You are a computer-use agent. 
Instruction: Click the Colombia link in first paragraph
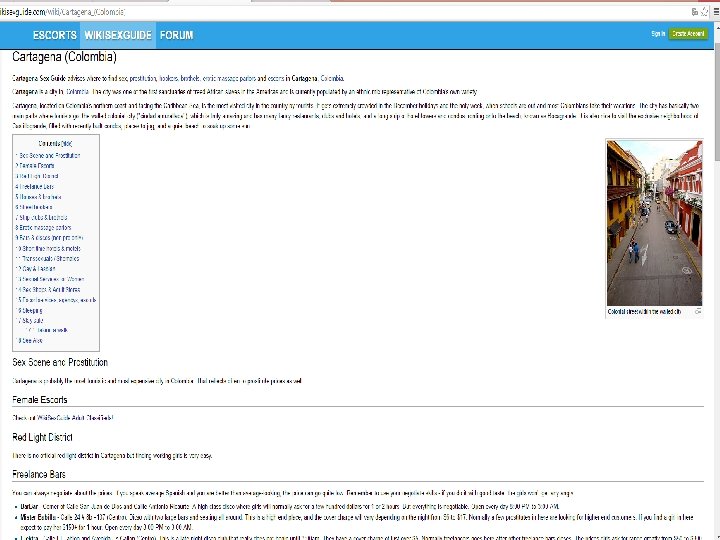click(332, 79)
